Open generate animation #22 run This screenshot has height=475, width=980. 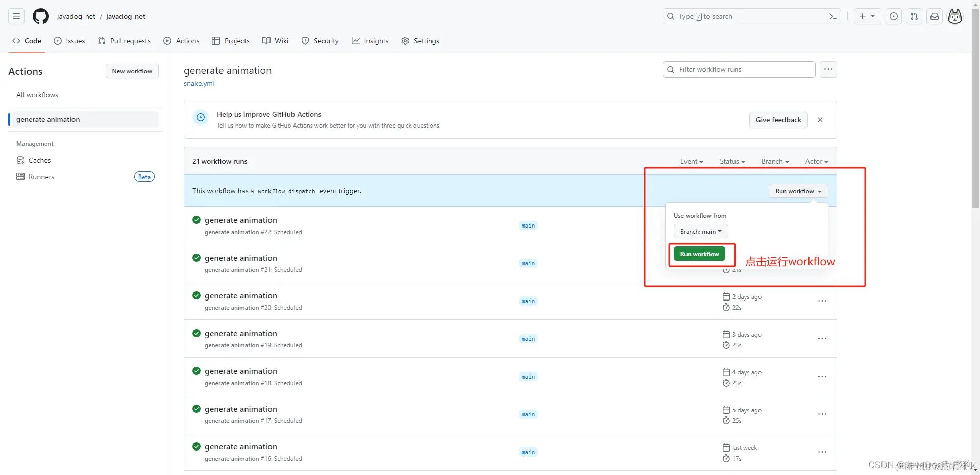click(x=241, y=220)
